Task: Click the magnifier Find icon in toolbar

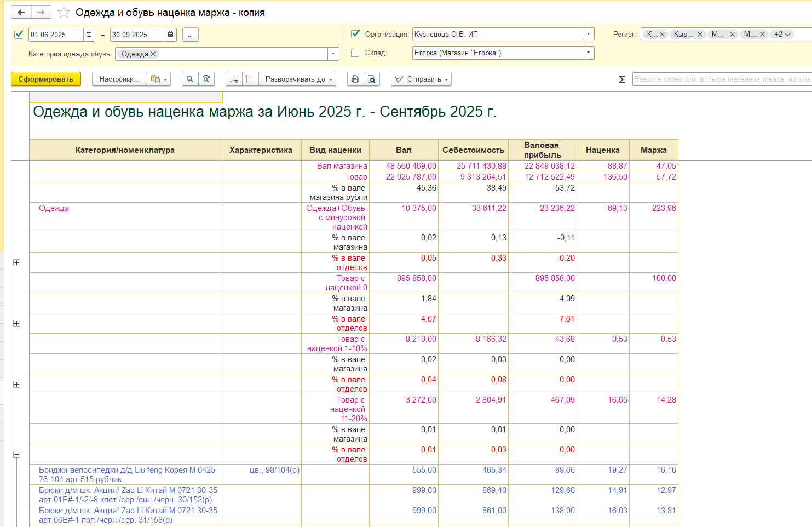Action: [190, 79]
